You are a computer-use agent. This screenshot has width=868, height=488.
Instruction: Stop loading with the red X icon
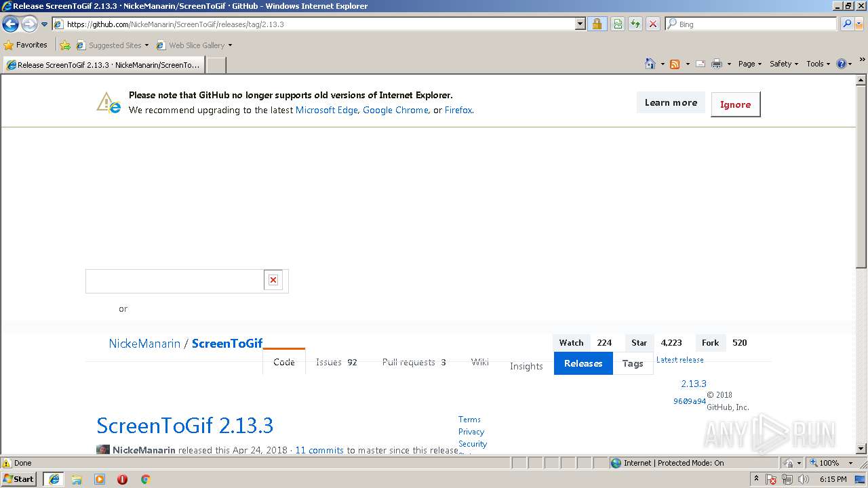pos(653,24)
